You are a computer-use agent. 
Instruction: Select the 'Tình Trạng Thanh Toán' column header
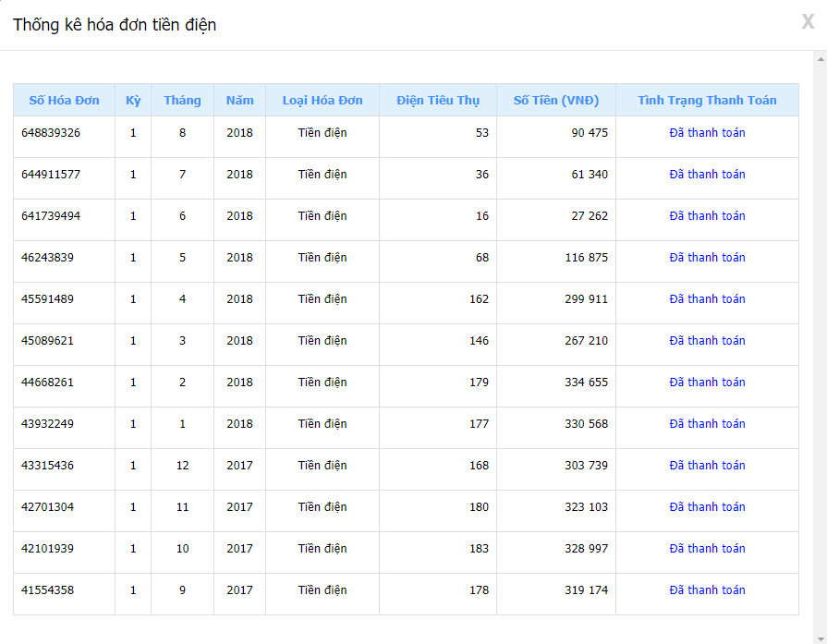pos(707,100)
